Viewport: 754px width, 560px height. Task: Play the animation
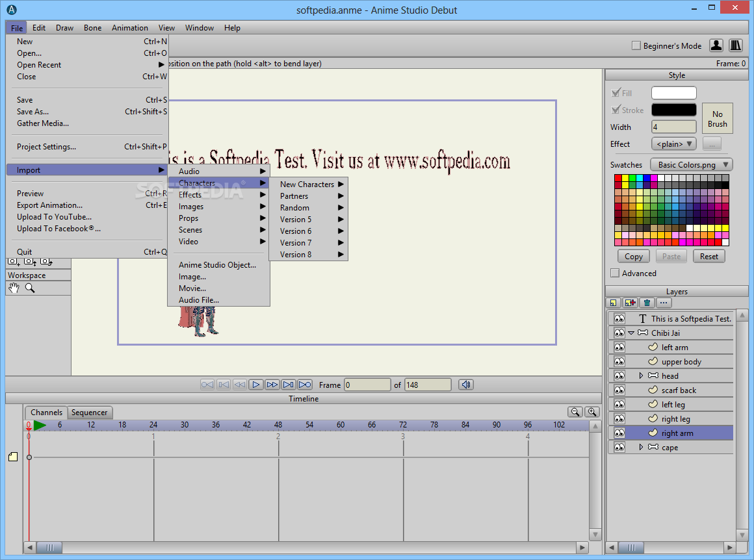pos(256,385)
